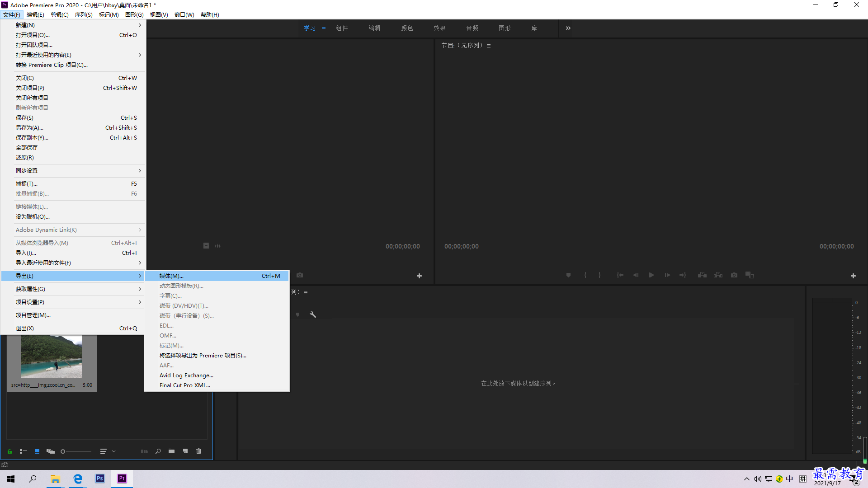
Task: Add marker in program monitor
Action: click(568, 275)
